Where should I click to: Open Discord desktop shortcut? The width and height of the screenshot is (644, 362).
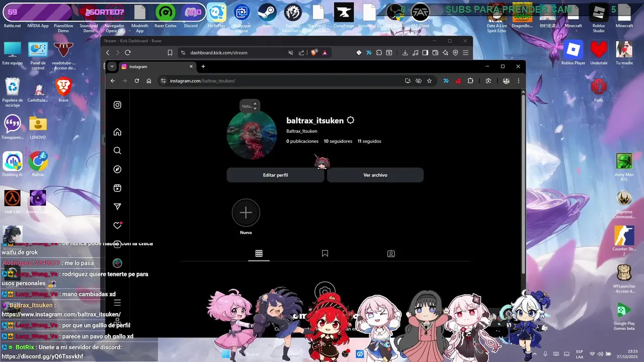(x=191, y=16)
